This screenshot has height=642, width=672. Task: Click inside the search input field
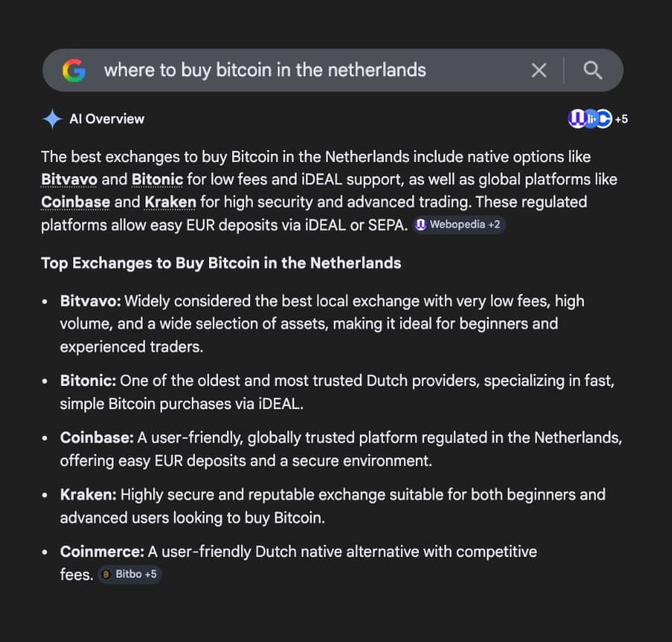pyautogui.click(x=299, y=69)
